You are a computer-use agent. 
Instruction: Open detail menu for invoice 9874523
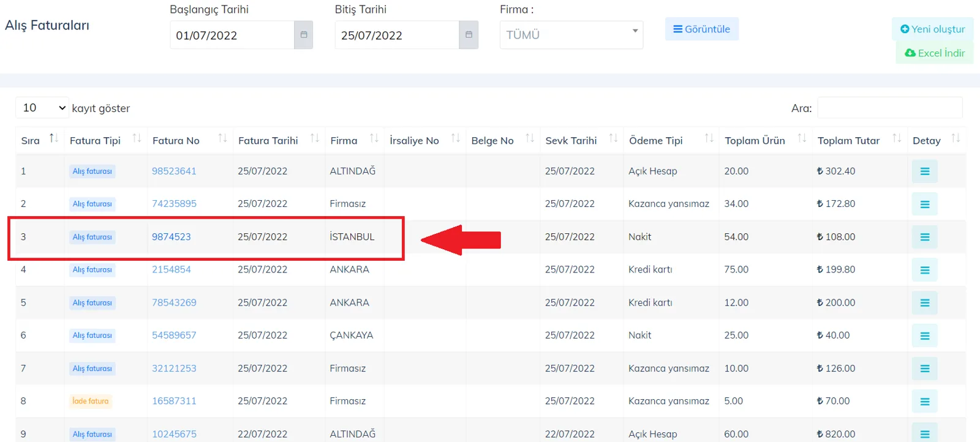pos(925,237)
